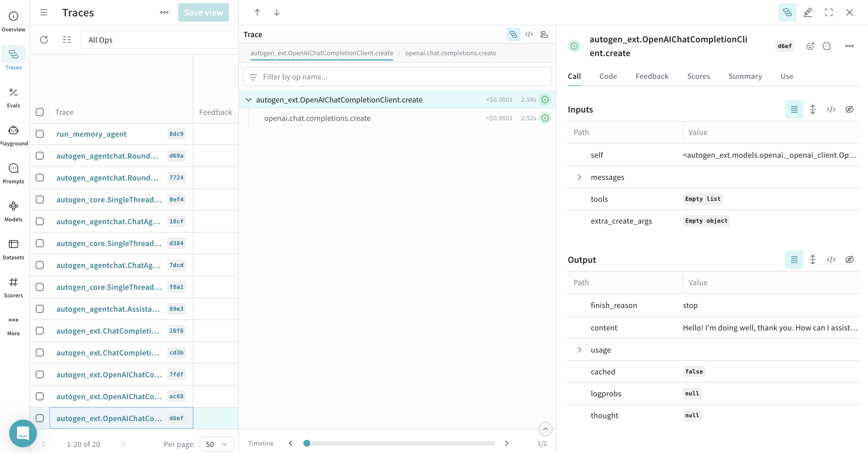Select all traces with the header checkbox
This screenshot has width=868, height=453.
click(x=40, y=112)
